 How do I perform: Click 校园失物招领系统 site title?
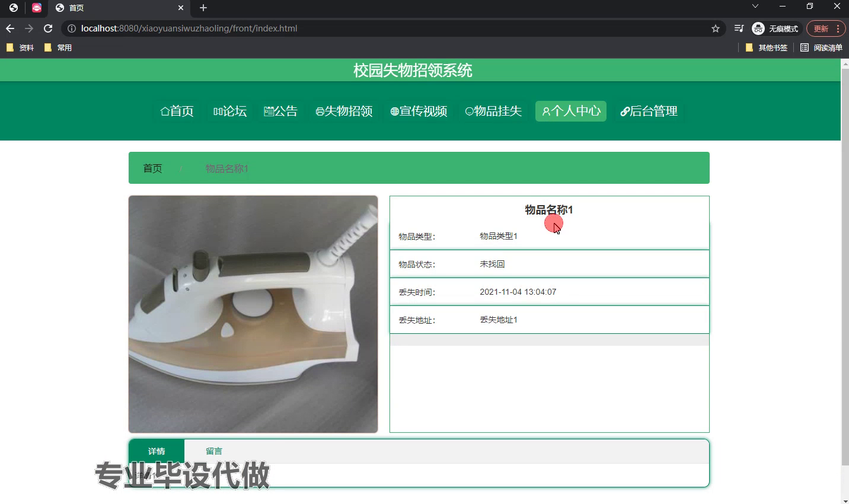click(x=413, y=70)
